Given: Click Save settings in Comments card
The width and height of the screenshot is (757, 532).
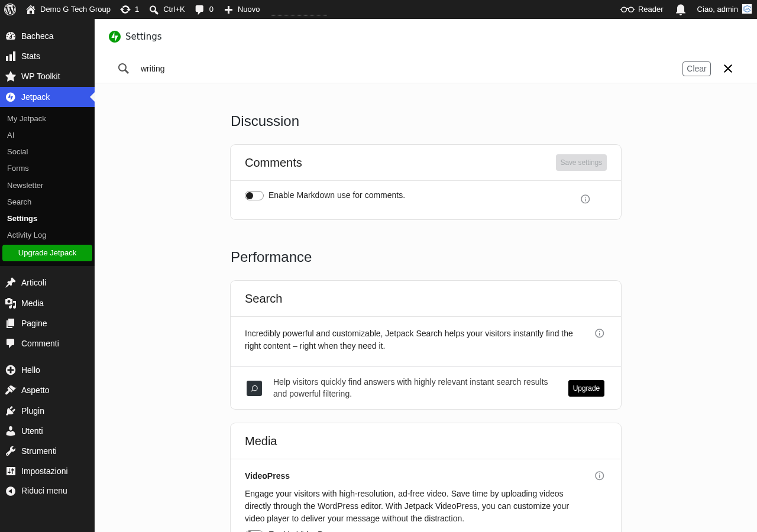Looking at the screenshot, I should click(581, 163).
